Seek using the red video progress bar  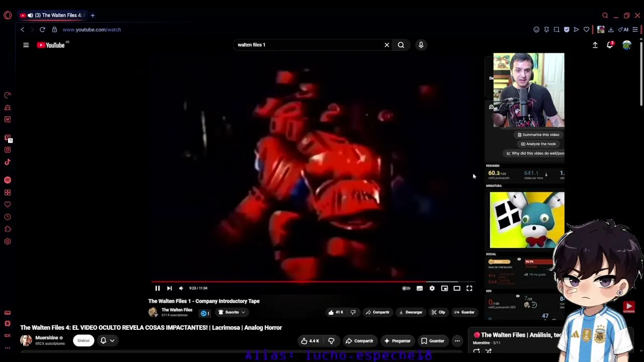(313, 282)
